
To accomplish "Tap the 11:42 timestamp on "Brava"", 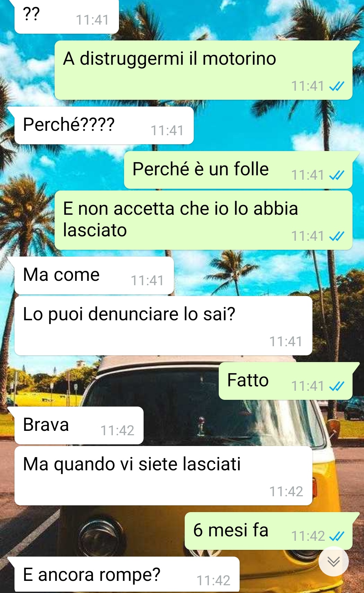I will pos(117,431).
